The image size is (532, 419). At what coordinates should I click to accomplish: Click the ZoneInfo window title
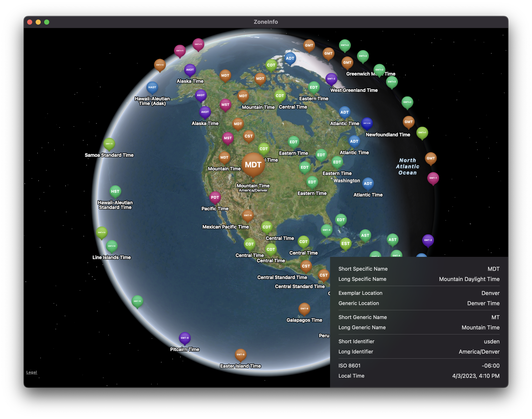tap(266, 22)
